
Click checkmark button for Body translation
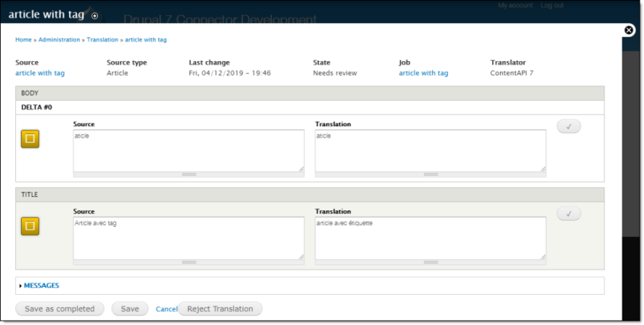pyautogui.click(x=568, y=127)
